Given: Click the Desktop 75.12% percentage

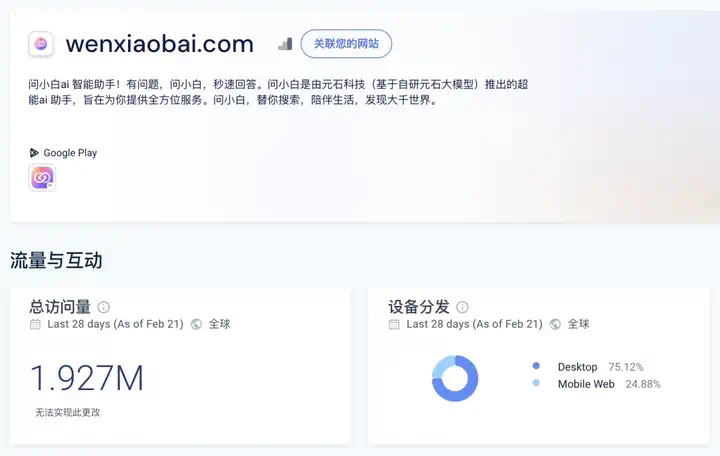Looking at the screenshot, I should 626,367.
